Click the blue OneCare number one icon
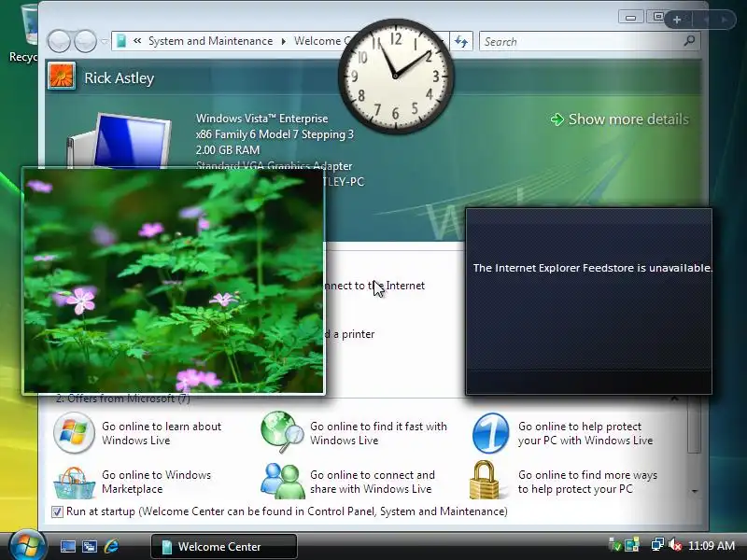The width and height of the screenshot is (747, 560). coord(491,432)
